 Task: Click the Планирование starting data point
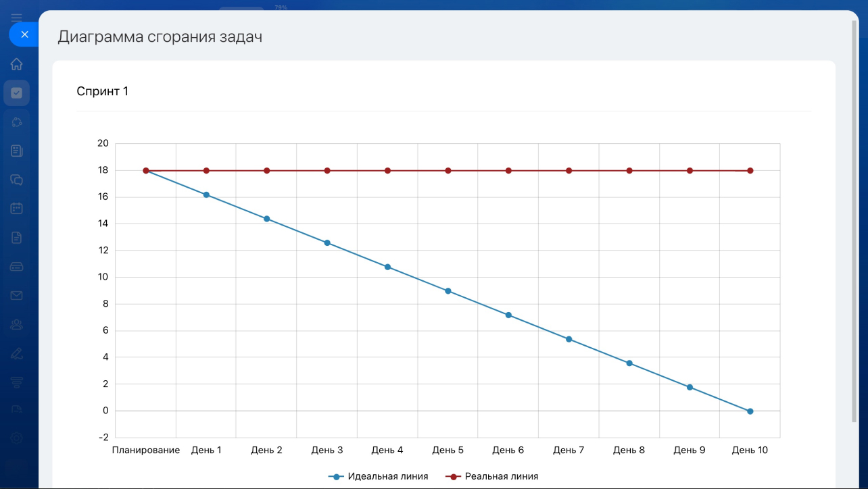[x=146, y=171]
